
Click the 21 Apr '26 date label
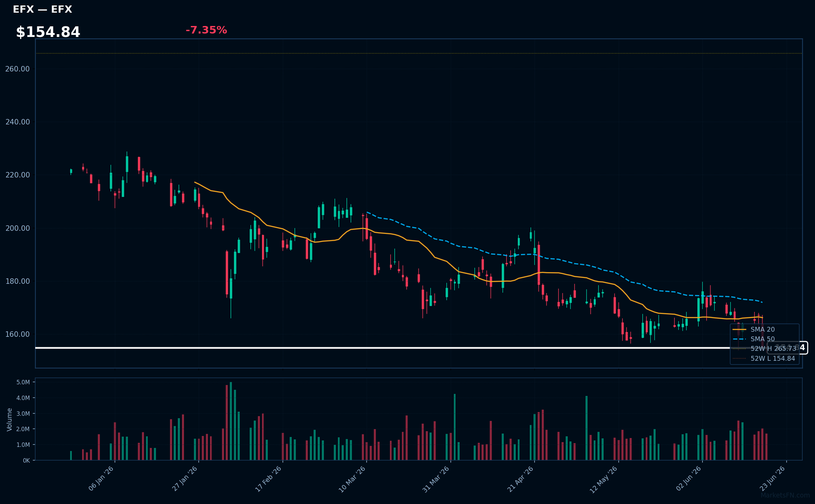coord(520,479)
